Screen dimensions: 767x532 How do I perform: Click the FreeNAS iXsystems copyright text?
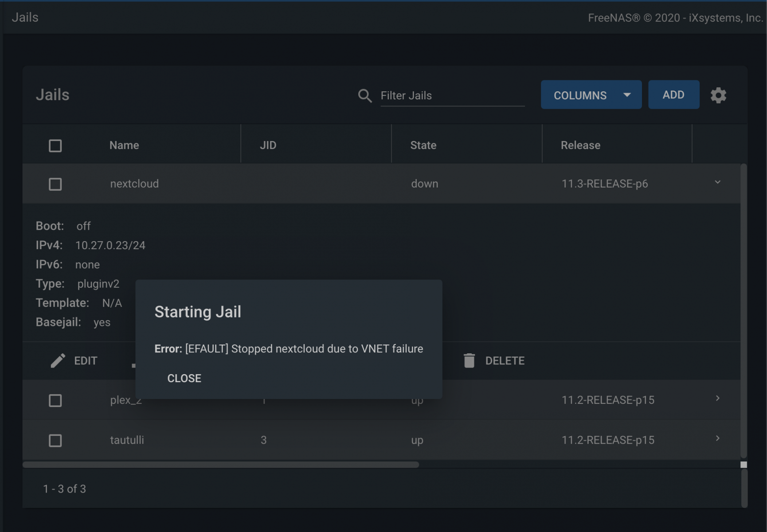[675, 18]
